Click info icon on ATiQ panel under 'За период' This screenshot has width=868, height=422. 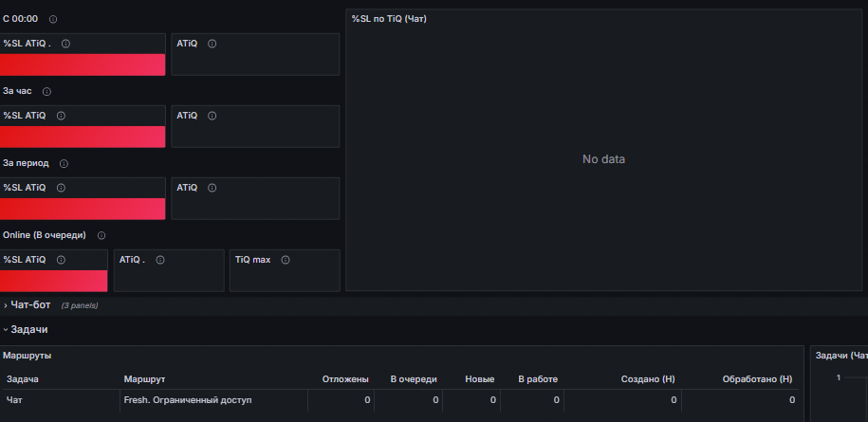(212, 188)
